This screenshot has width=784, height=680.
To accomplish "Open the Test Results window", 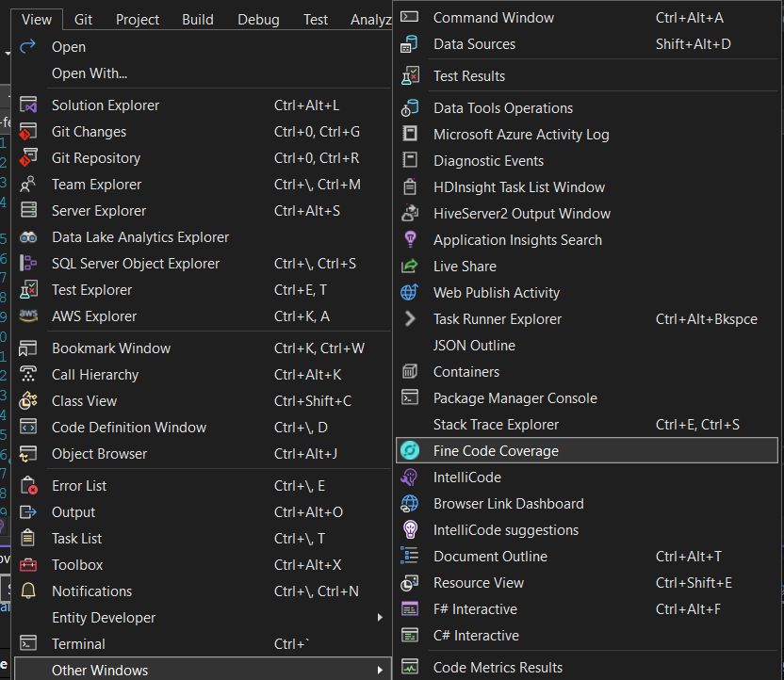I will point(587,76).
